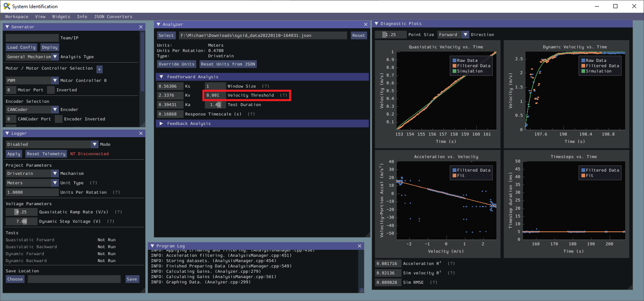Screen dimensions: 644x301
Task: Open the logger Mode dropdown showing Disabled
Action: coord(52,145)
